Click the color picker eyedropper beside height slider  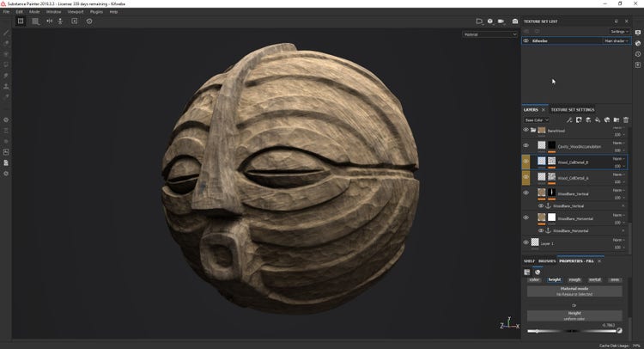(x=618, y=331)
